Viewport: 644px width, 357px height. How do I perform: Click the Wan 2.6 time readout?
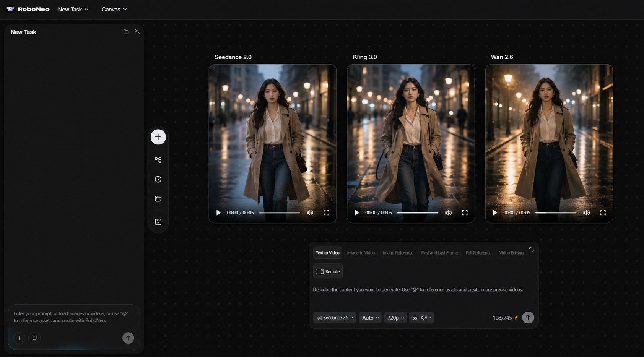517,213
